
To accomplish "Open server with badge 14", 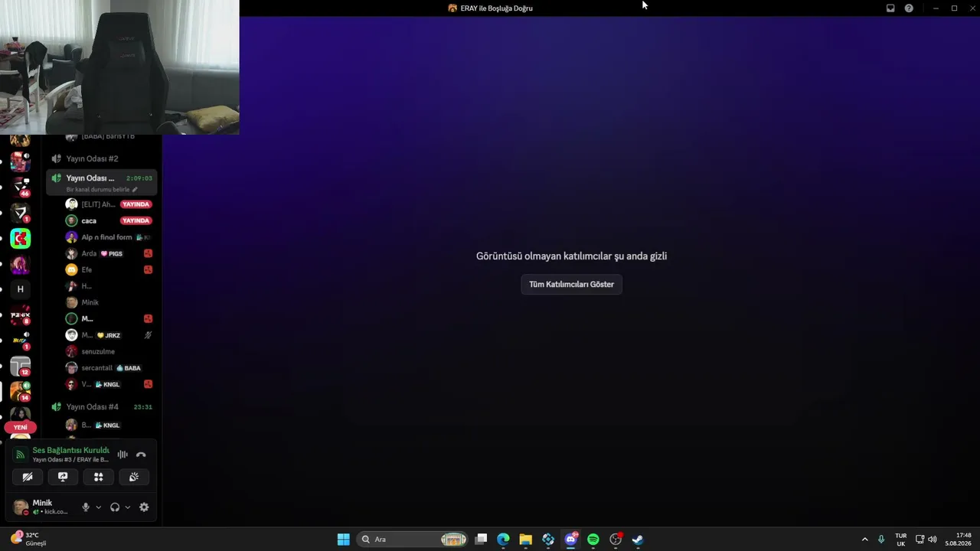I will point(21,391).
